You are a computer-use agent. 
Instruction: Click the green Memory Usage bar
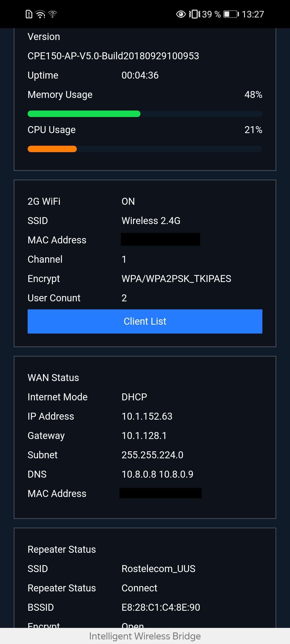tap(84, 114)
